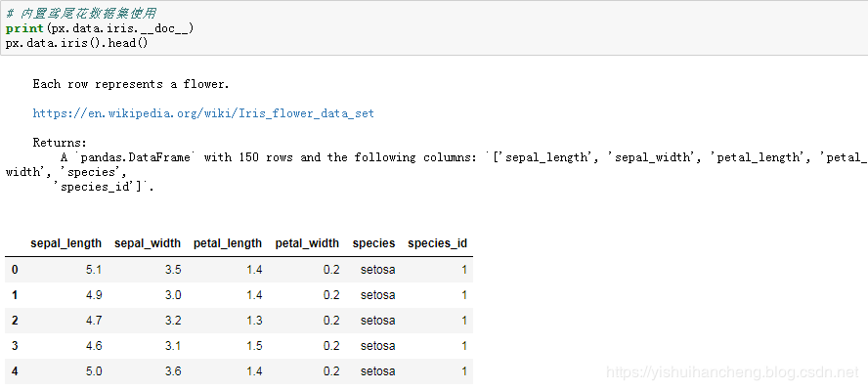The image size is (868, 390).
Task: Click petal_length 1.4 in row 0
Action: point(254,270)
